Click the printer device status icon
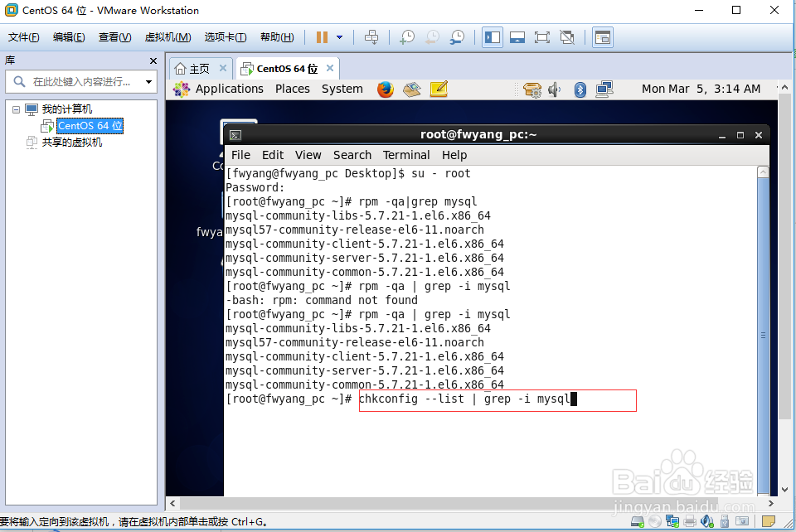Viewport: 796px width, 532px height. click(x=690, y=521)
